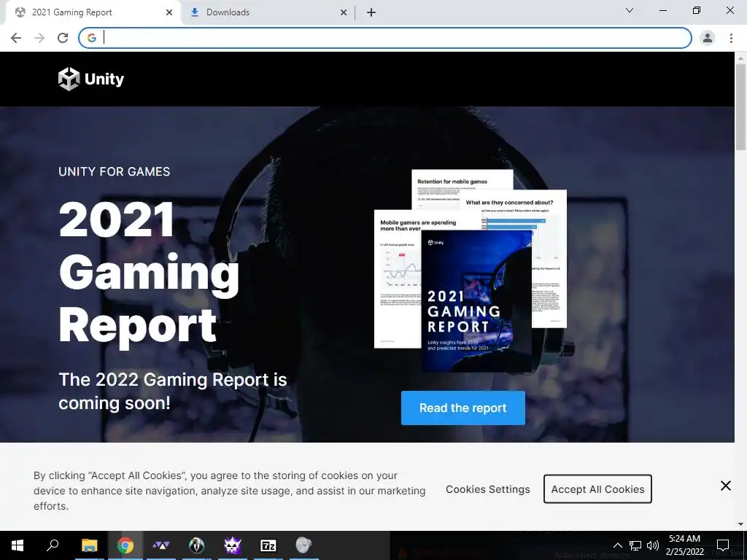Viewport: 747px width, 560px height.
Task: Click Read the report button
Action: 463,408
